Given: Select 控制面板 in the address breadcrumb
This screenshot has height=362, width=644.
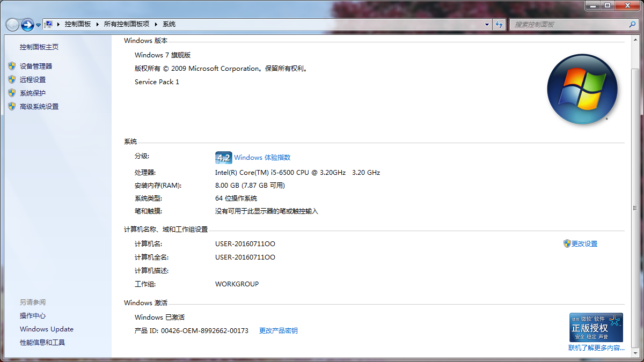Looking at the screenshot, I should pyautogui.click(x=78, y=24).
